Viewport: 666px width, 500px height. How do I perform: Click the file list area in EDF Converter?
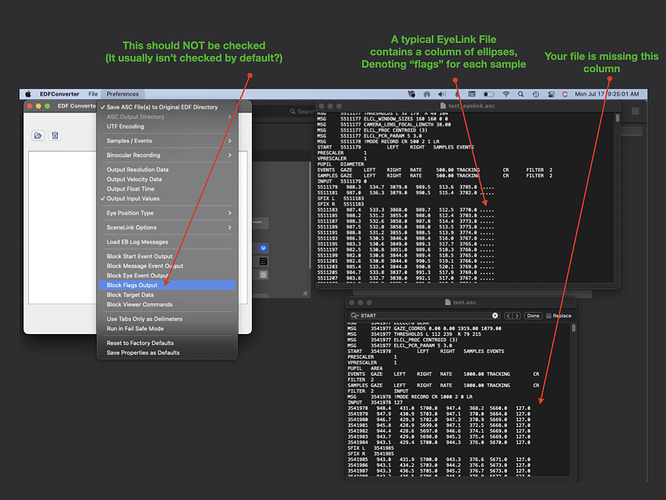(62, 227)
